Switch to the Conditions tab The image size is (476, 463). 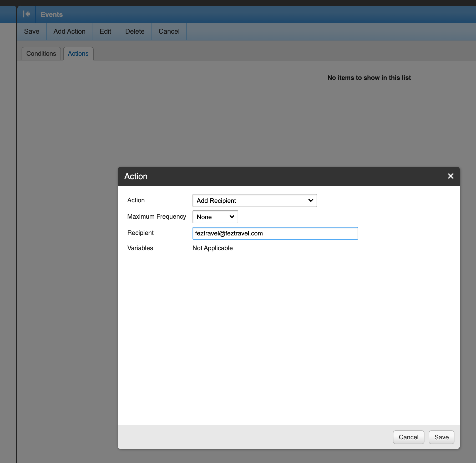[x=41, y=54]
